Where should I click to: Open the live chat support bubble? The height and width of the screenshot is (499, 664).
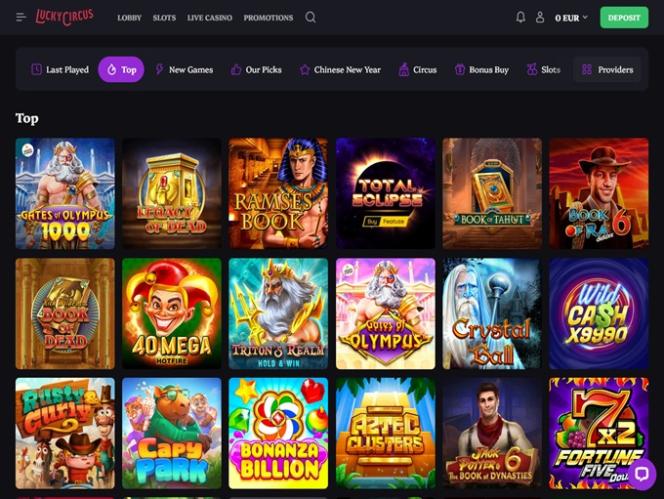click(x=642, y=474)
